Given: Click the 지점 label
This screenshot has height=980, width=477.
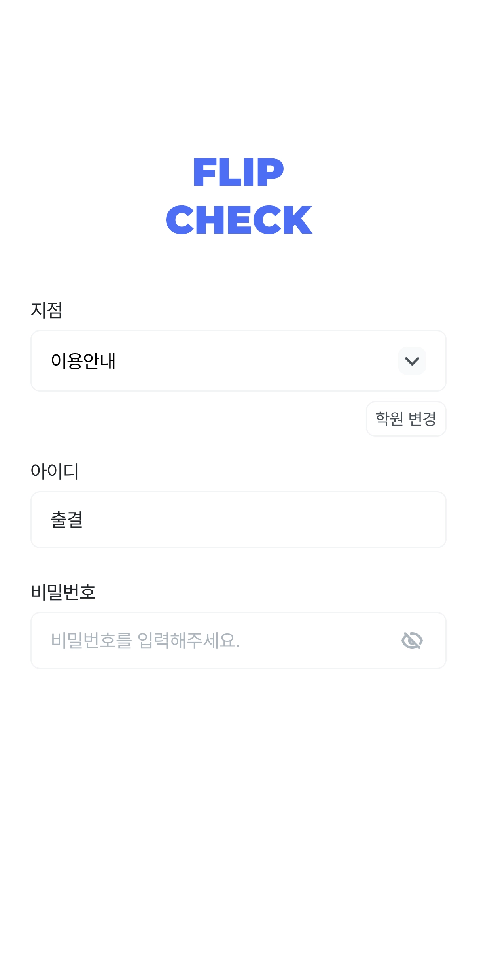Looking at the screenshot, I should click(47, 310).
